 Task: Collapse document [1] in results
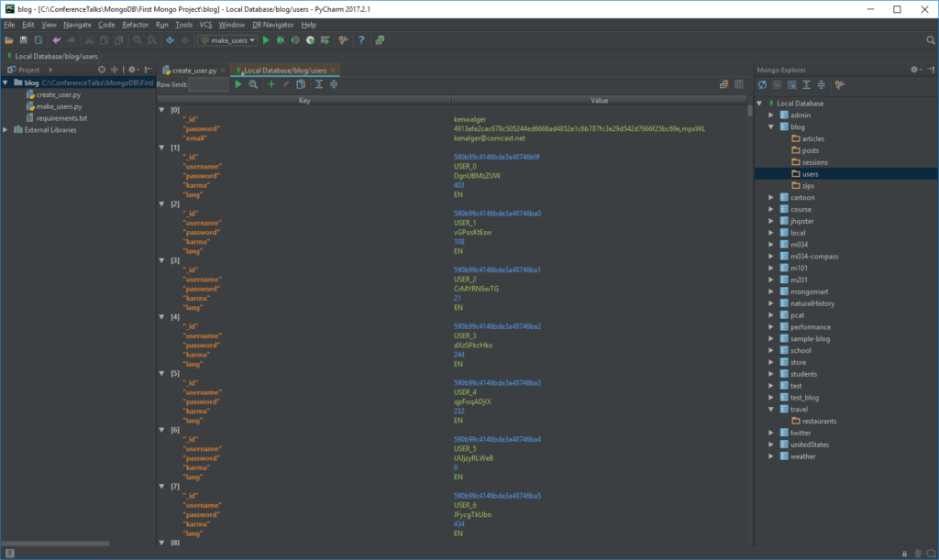click(161, 148)
